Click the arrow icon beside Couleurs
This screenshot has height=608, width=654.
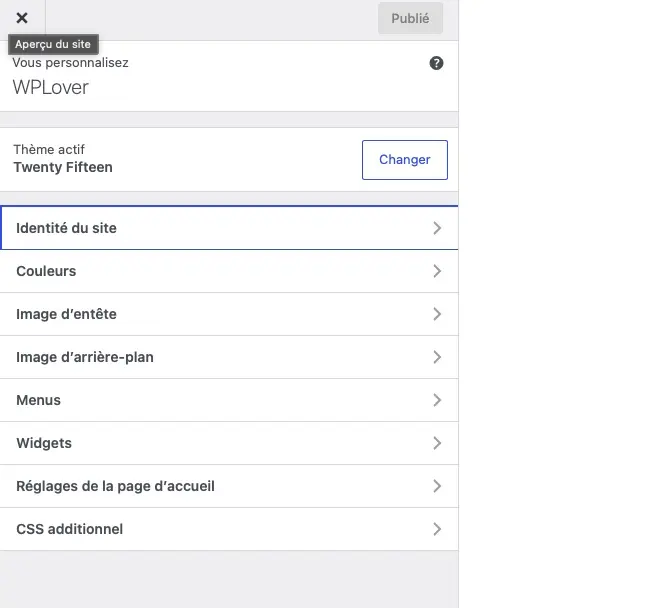[x=437, y=271]
